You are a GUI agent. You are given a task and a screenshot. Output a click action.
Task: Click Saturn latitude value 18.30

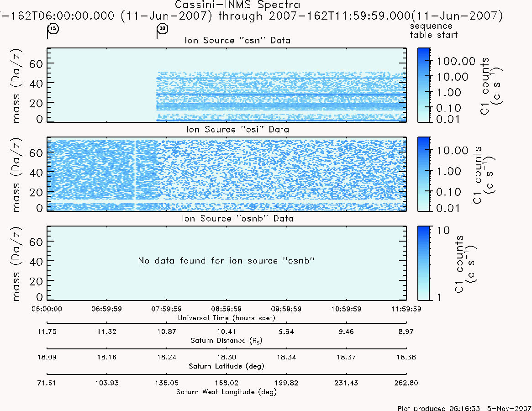[x=226, y=358]
